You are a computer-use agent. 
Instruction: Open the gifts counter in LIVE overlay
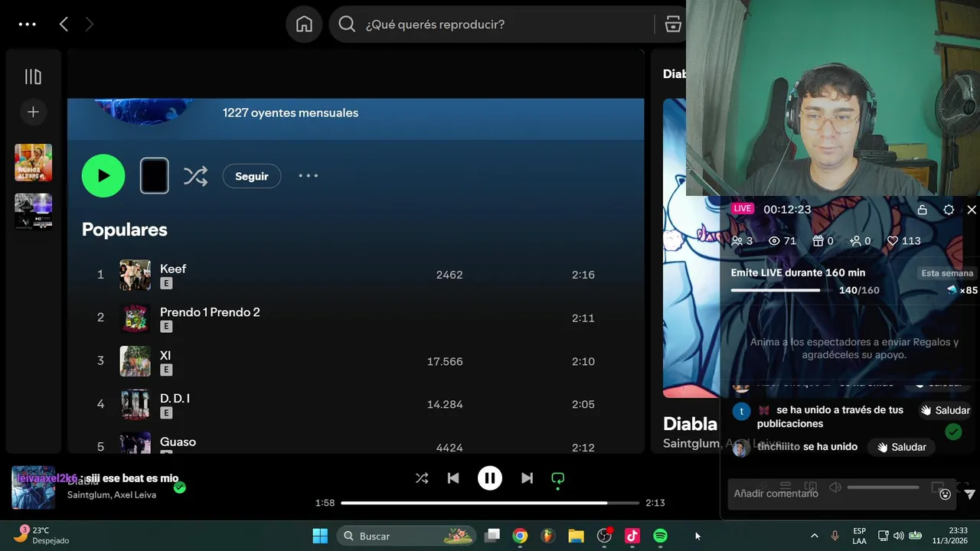[823, 241]
